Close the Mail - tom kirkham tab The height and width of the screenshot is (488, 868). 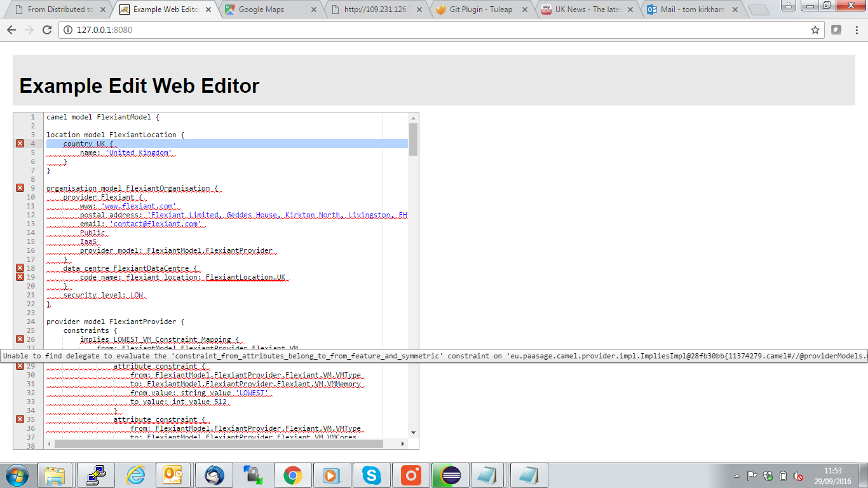coord(735,10)
